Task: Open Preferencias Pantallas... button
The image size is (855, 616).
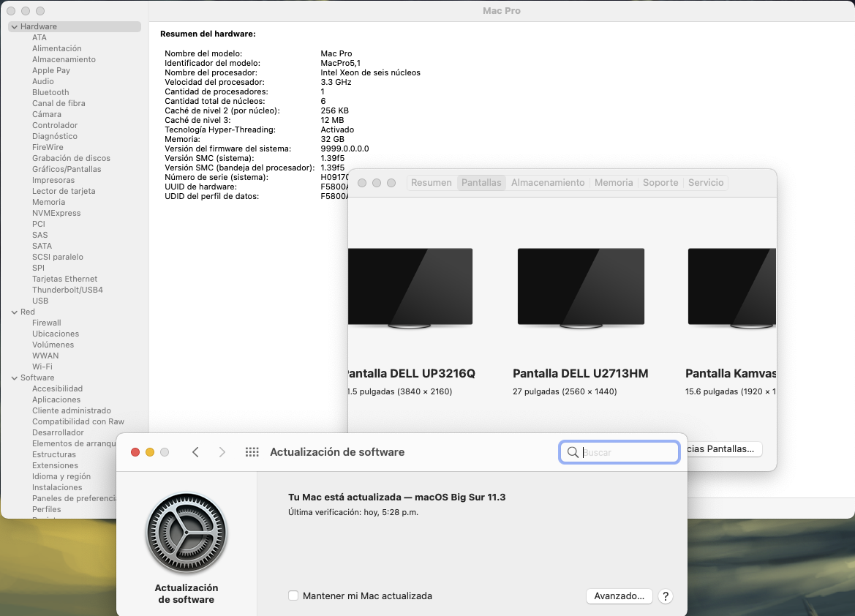Action: (724, 449)
